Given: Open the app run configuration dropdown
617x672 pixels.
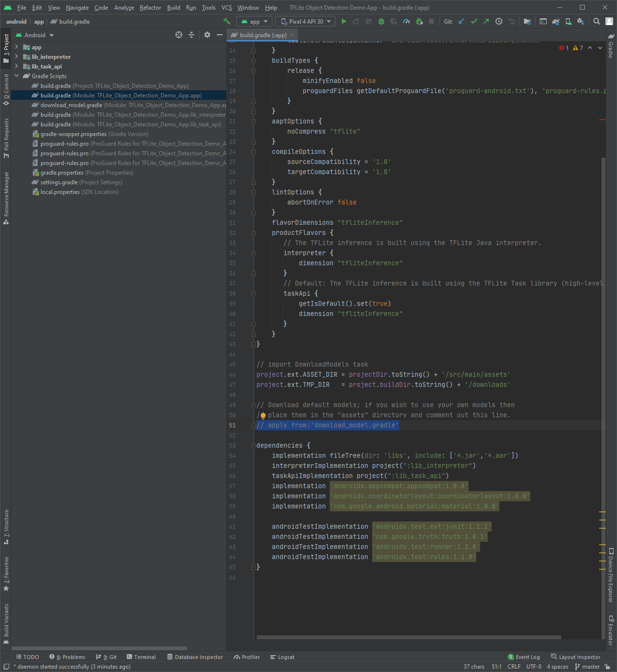Looking at the screenshot, I should 254,21.
